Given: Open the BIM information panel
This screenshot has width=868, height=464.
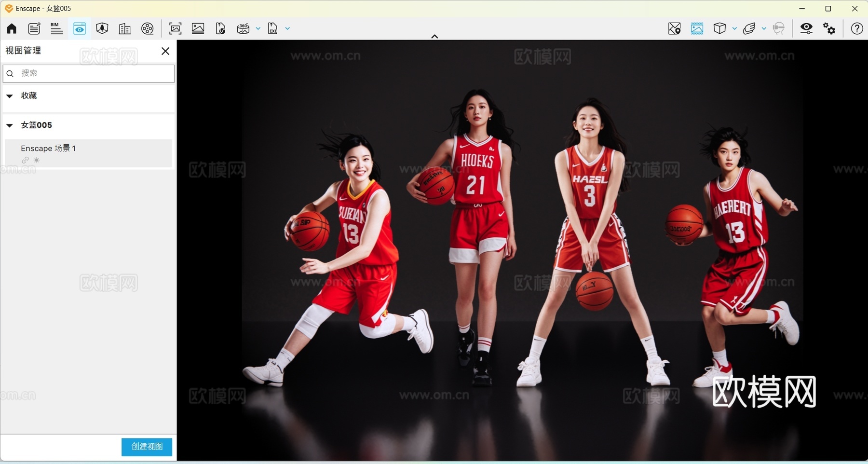Looking at the screenshot, I should point(56,28).
